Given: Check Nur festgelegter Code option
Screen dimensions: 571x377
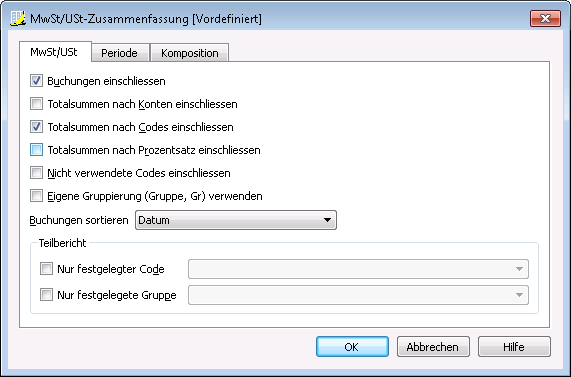Looking at the screenshot, I should pos(46,269).
